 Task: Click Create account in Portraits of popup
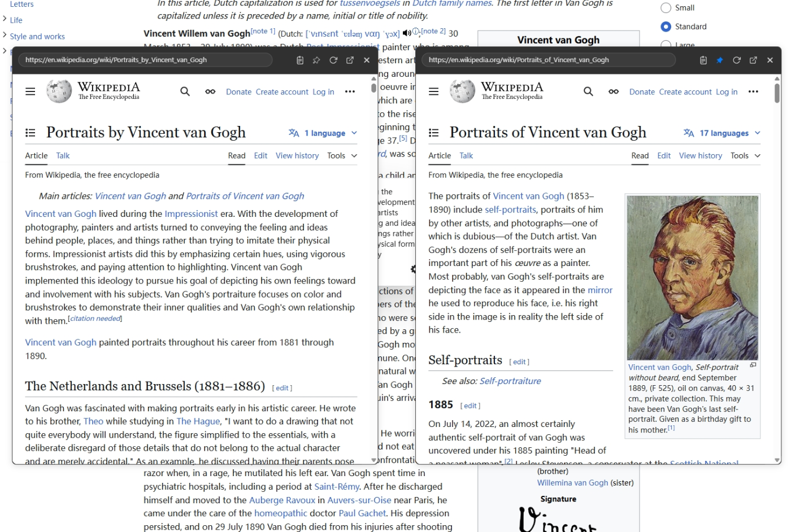click(685, 92)
